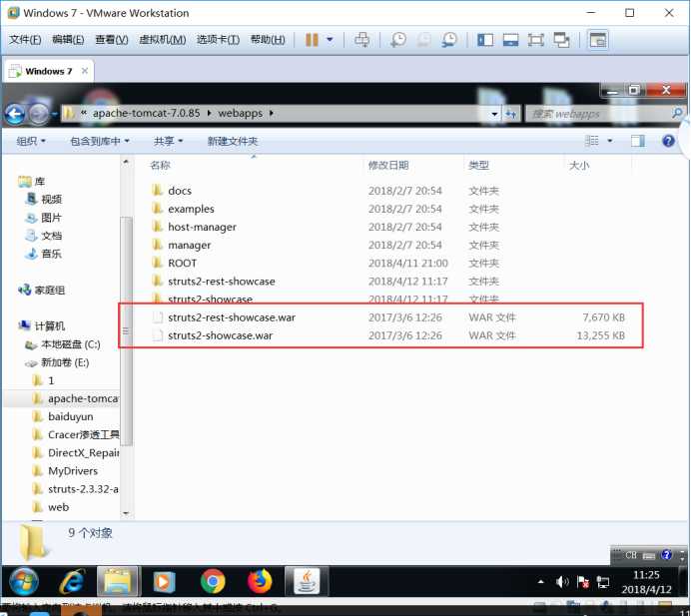
Task: Toggle the preview pane icon
Action: 638,141
